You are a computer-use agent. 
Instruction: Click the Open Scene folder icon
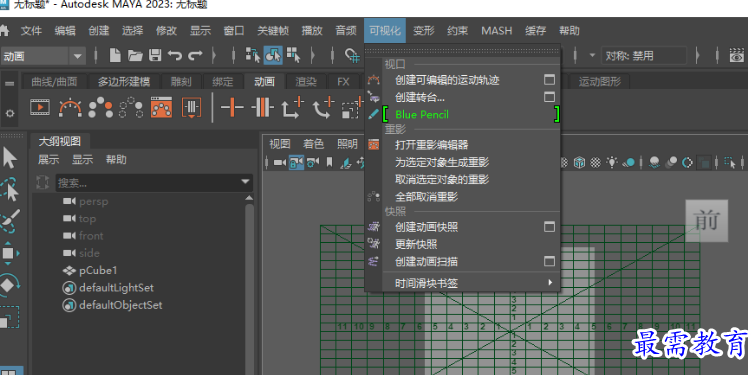coord(135,55)
